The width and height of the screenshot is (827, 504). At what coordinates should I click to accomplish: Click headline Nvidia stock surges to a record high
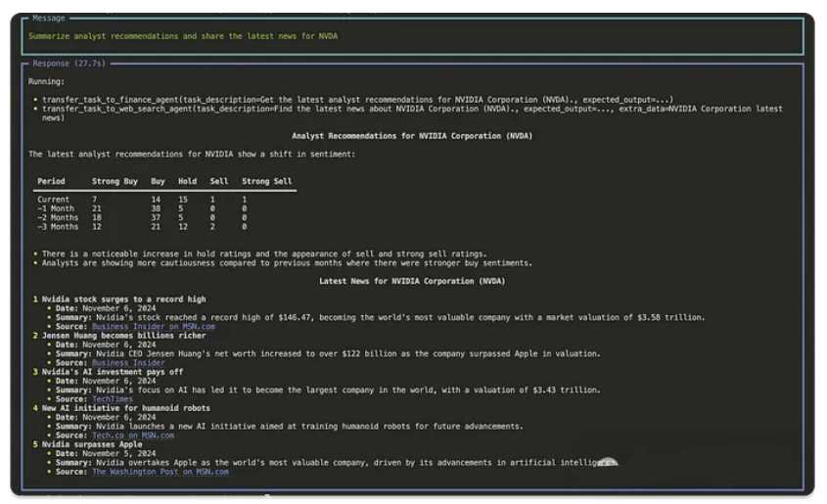click(x=124, y=299)
